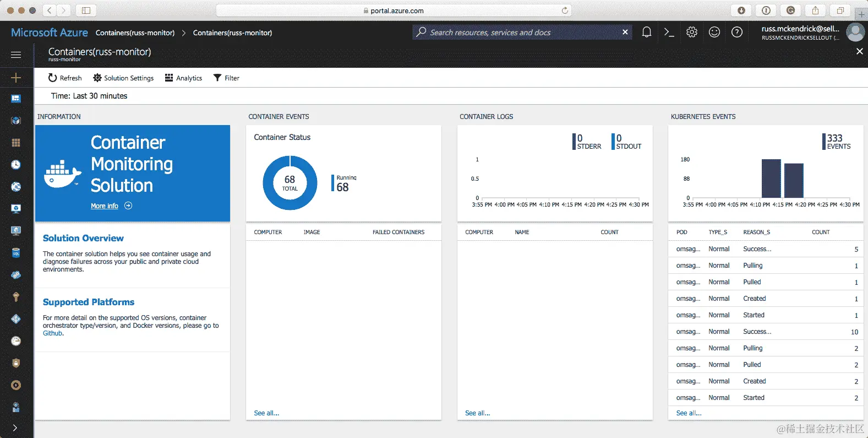The width and height of the screenshot is (868, 438).
Task: Select the Pulling row with count 1
Action: 766,266
